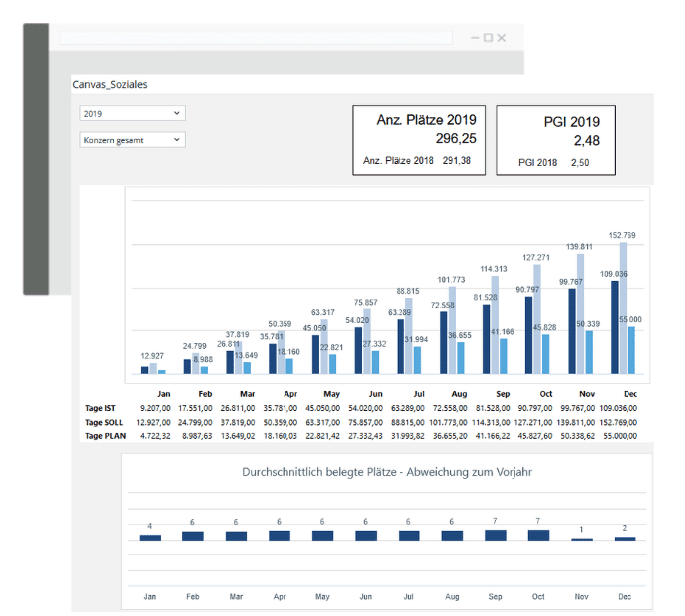
Task: Click the blank title bar input field
Action: click(256, 38)
